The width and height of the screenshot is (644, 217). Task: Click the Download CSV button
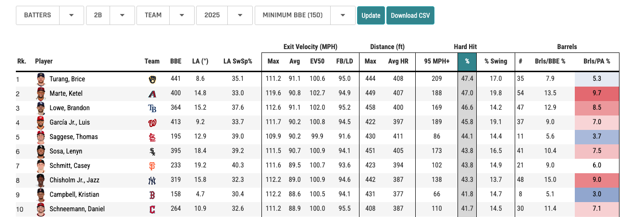410,15
